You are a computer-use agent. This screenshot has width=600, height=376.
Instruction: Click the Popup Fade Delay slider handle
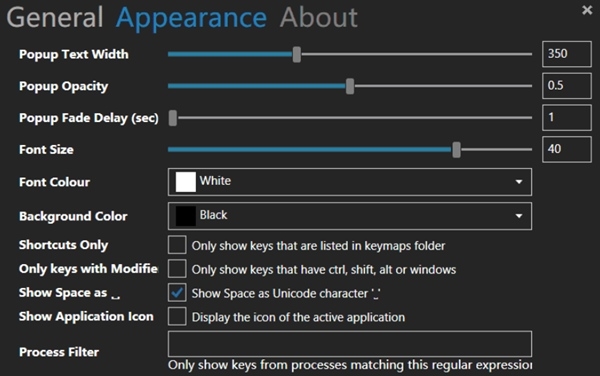coord(173,118)
